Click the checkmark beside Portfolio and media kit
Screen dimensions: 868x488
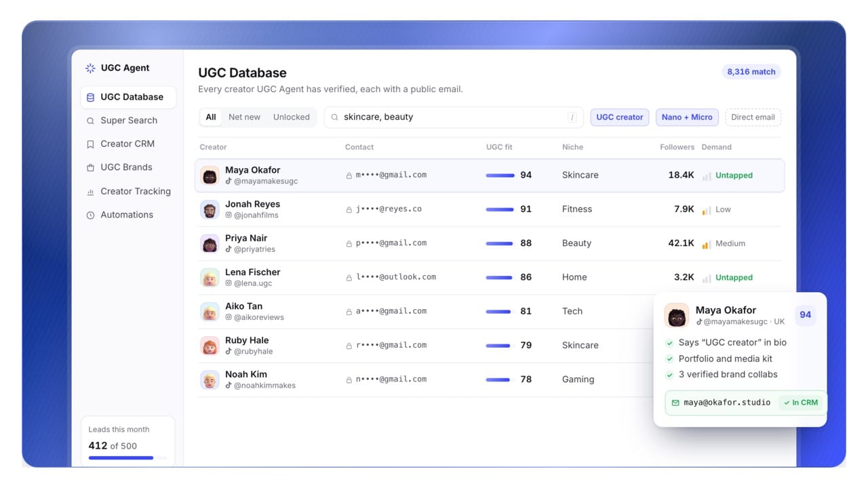click(670, 359)
